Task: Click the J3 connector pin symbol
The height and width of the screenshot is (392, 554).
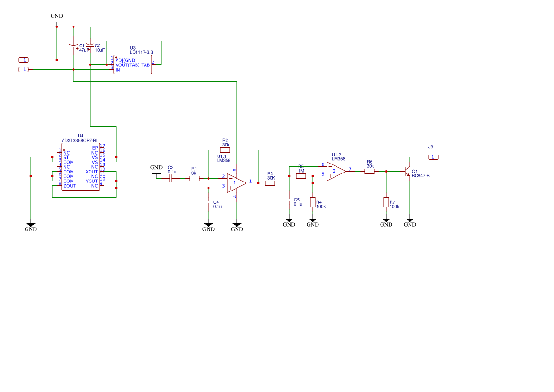Action: [x=434, y=157]
